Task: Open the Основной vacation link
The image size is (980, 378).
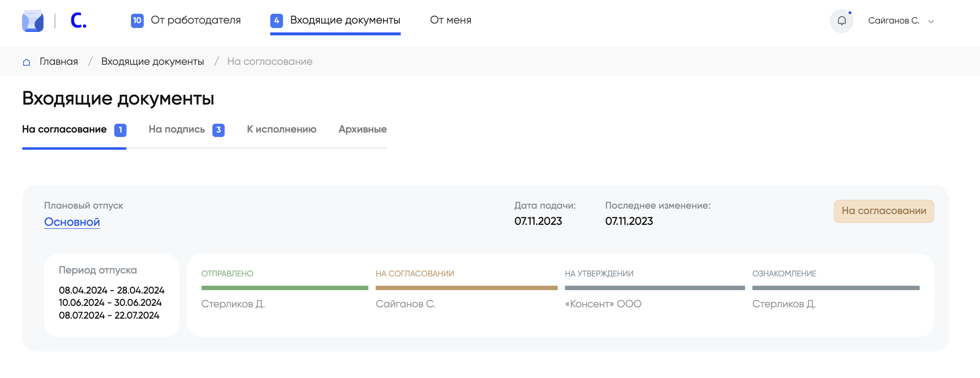Action: point(72,222)
